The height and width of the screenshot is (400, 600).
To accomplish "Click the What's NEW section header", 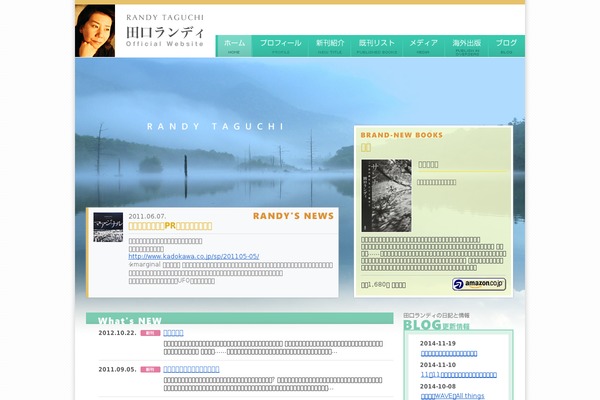I will 240,318.
